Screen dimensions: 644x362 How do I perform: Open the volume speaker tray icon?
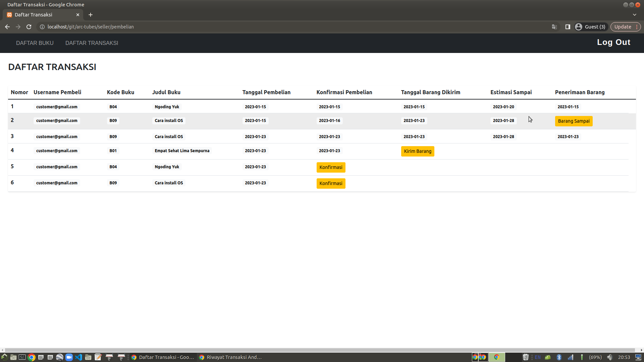tap(610, 357)
